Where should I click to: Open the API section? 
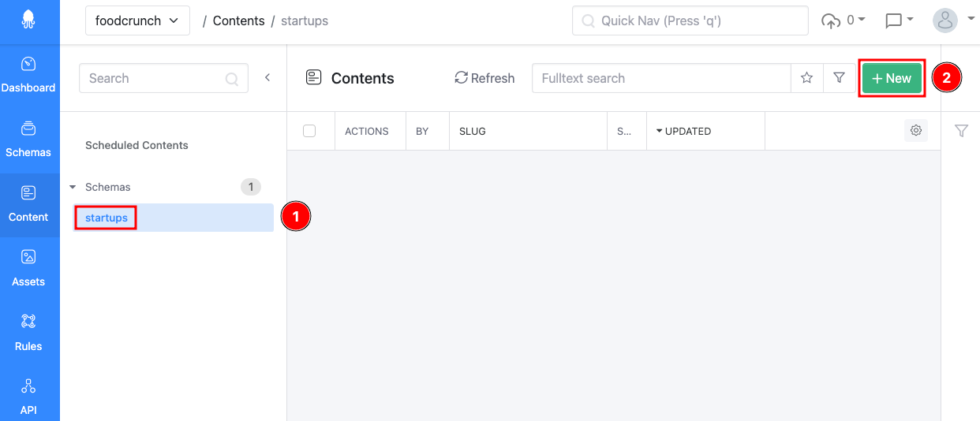pos(28,397)
